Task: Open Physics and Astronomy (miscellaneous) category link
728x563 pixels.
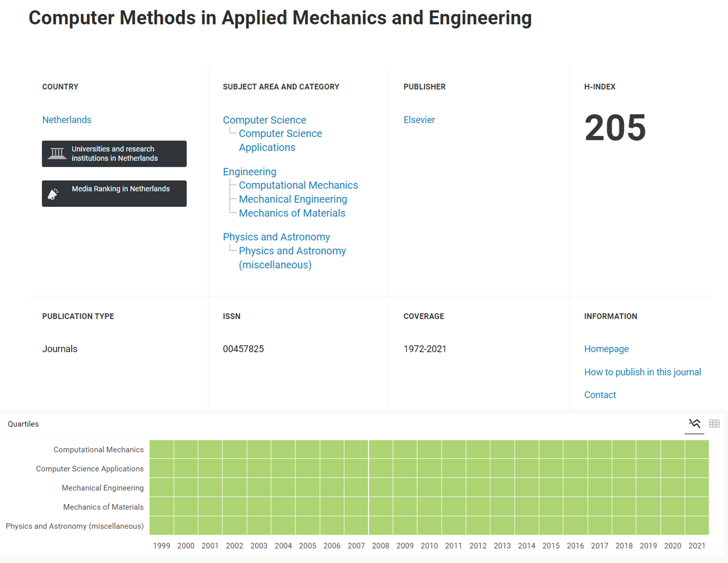Action: pyautogui.click(x=292, y=258)
